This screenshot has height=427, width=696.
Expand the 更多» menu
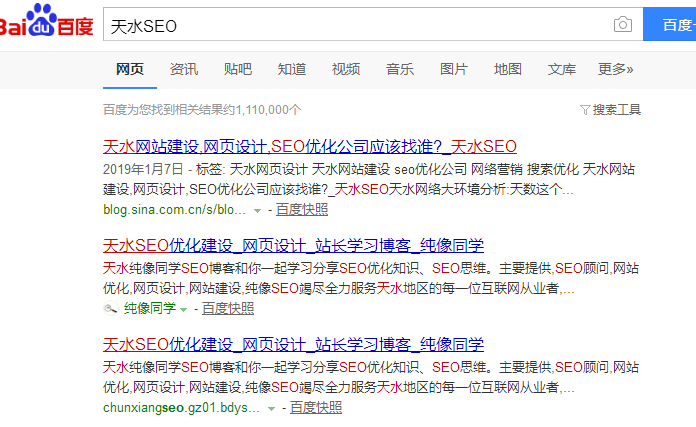(615, 69)
